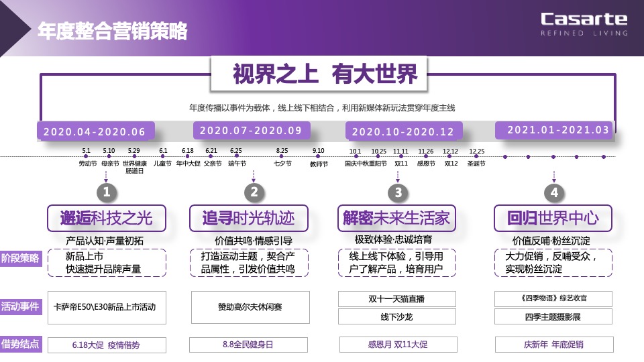Screen dimensions: 644x362
Task: Click the 年度传播以事件为载体 description line
Action: 322,108
